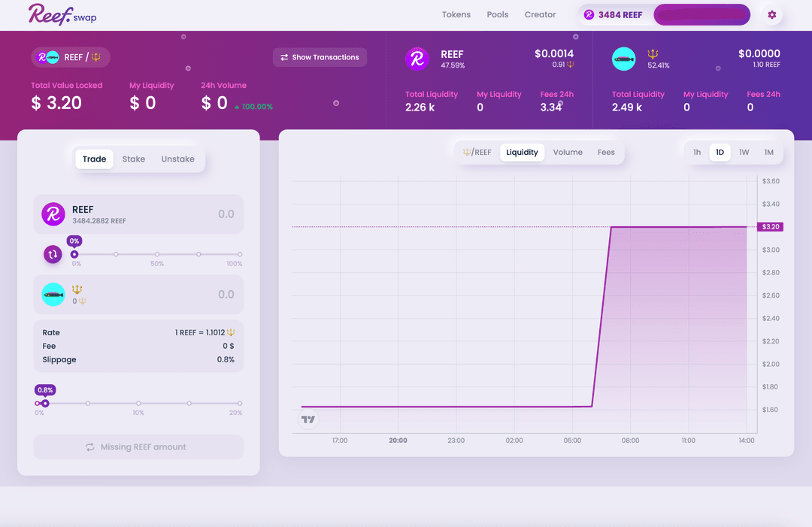Switch to the Stake tab
This screenshot has width=812, height=527.
coord(134,159)
